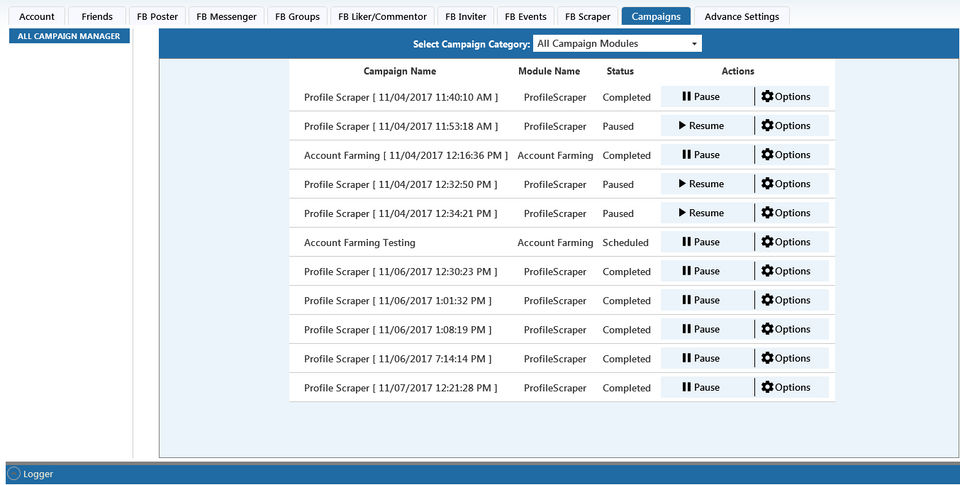Open Options for Profile Scraper 11:40:10 AM
960x485 pixels.
click(x=792, y=97)
